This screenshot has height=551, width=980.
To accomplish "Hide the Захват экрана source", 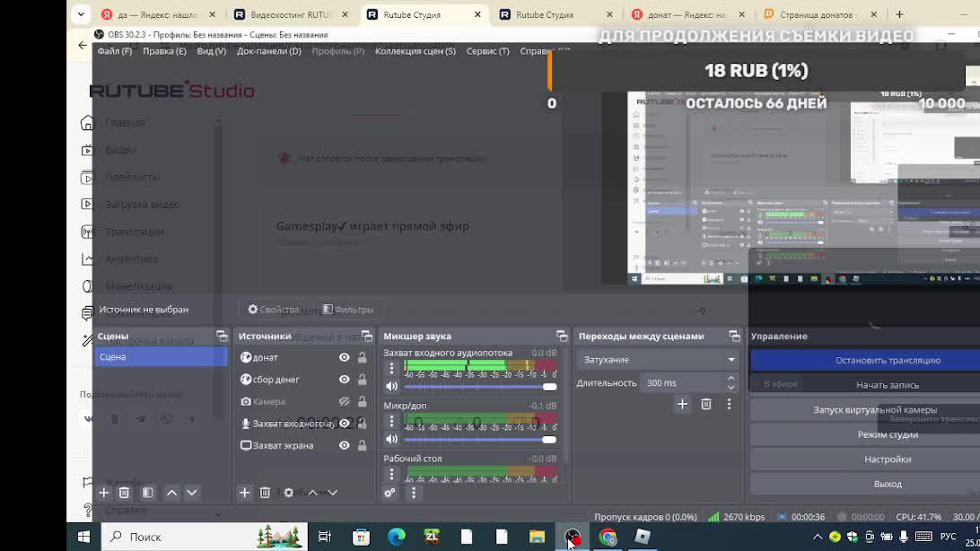I will [345, 445].
